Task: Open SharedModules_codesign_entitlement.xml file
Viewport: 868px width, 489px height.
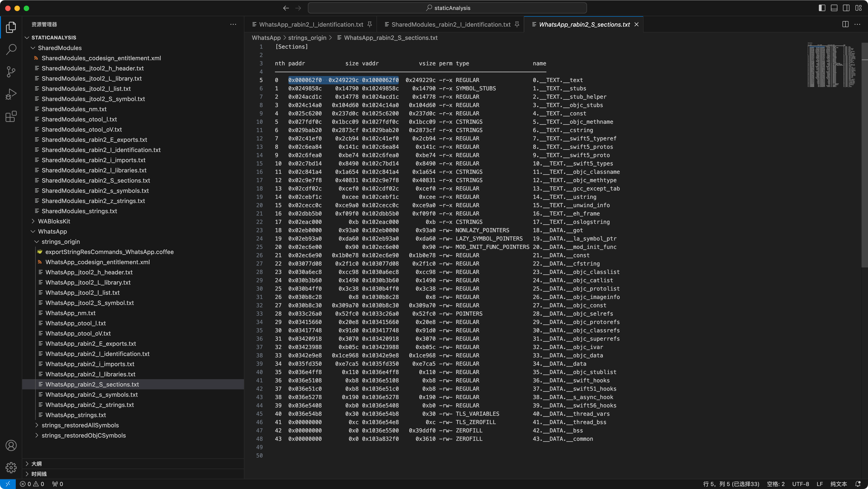Action: (133, 58)
